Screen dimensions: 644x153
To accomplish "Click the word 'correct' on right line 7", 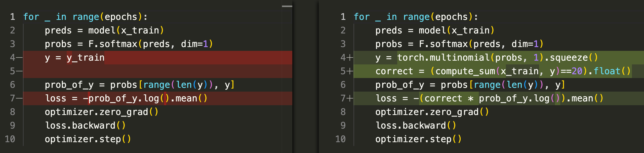I will tap(443, 98).
